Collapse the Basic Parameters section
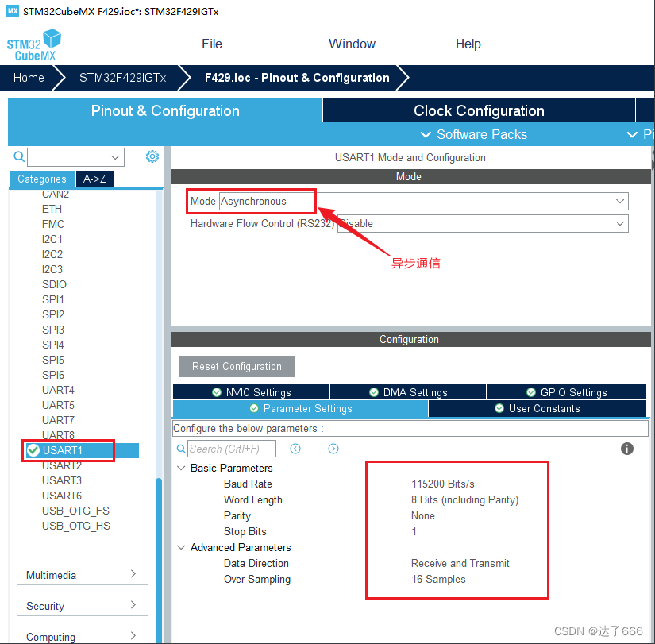Image resolution: width=655 pixels, height=644 pixels. (x=181, y=468)
